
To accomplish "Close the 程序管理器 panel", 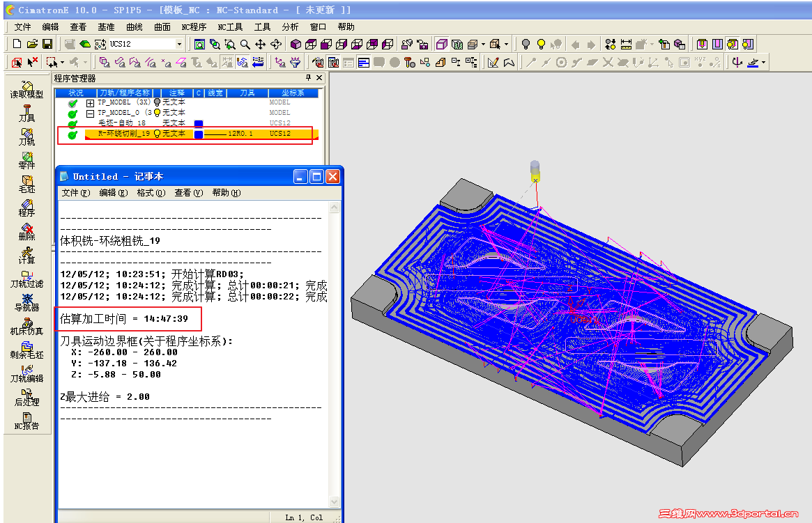I will coord(319,77).
